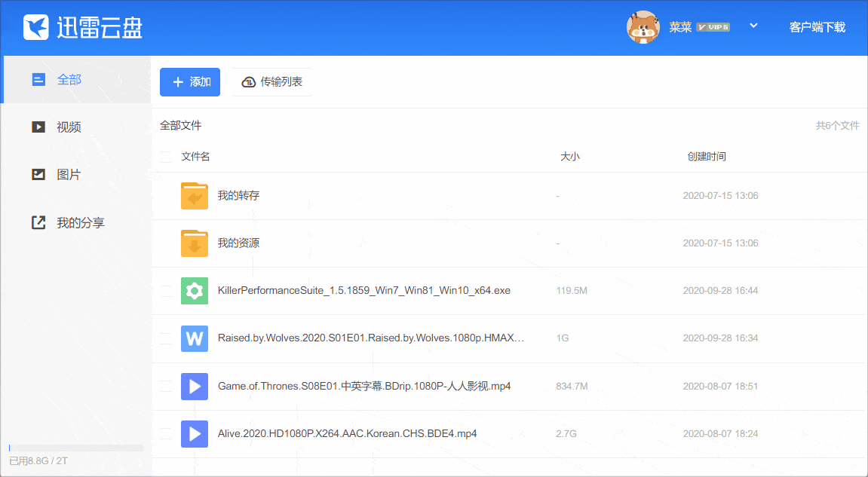Click the blue W document icon
This screenshot has height=477, width=868.
pyautogui.click(x=195, y=338)
